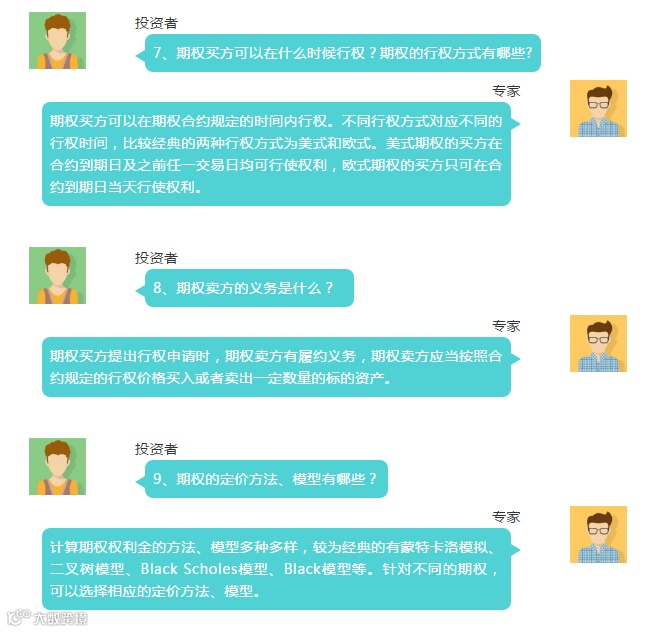Click expert avatar beside answer 8
664x632 pixels.
pyautogui.click(x=598, y=344)
